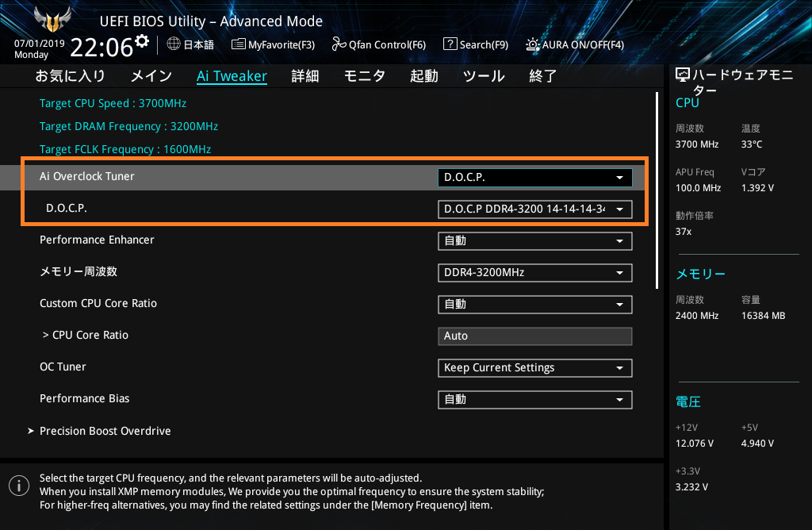
Task: Click the 1.392 V Vコア value
Action: [757, 188]
